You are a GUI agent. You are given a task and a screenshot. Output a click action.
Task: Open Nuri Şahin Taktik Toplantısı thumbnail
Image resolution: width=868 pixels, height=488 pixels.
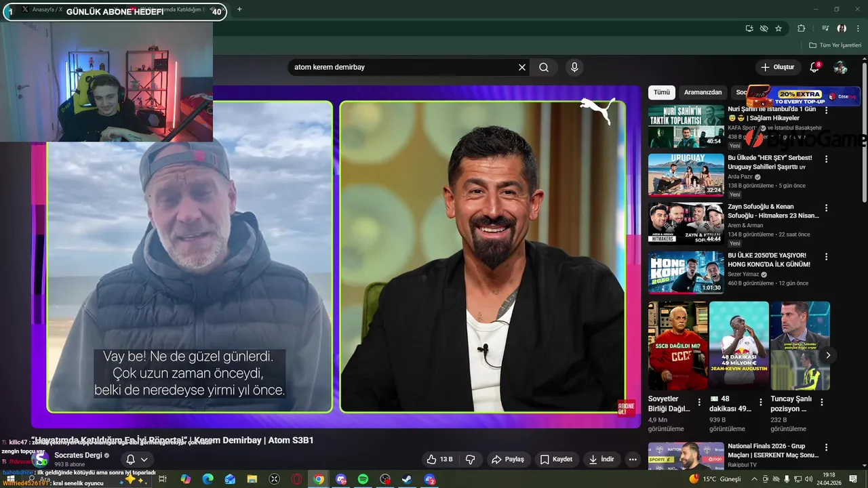pos(686,126)
